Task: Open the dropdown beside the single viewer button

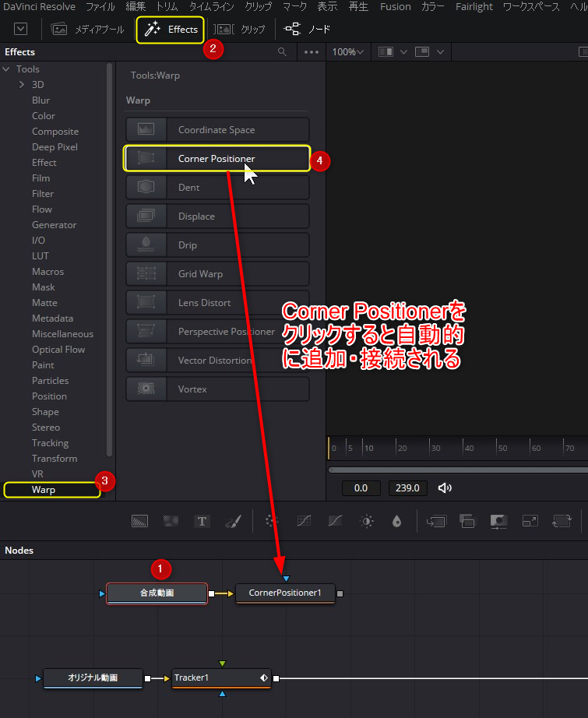Action: (440, 51)
